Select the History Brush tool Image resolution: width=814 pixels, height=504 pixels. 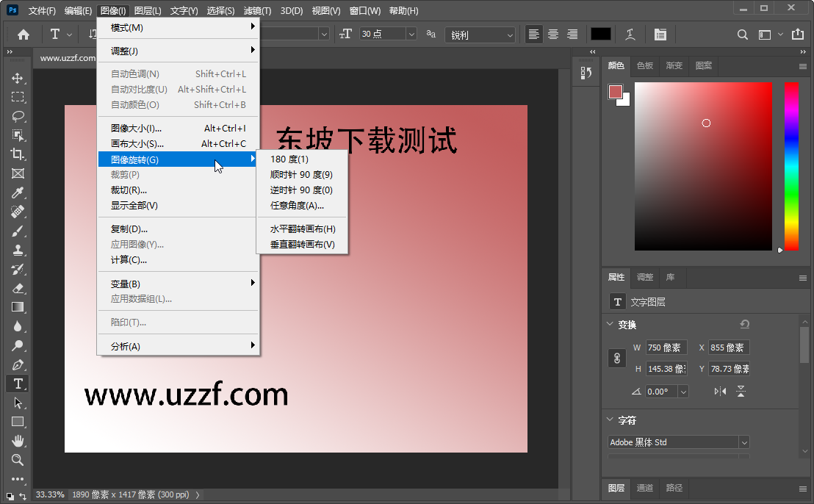tap(18, 269)
